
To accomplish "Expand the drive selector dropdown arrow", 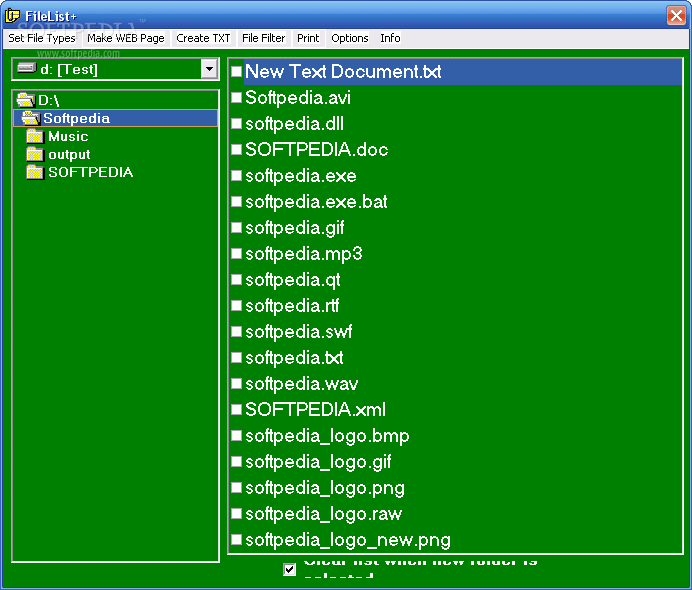I will pos(209,69).
